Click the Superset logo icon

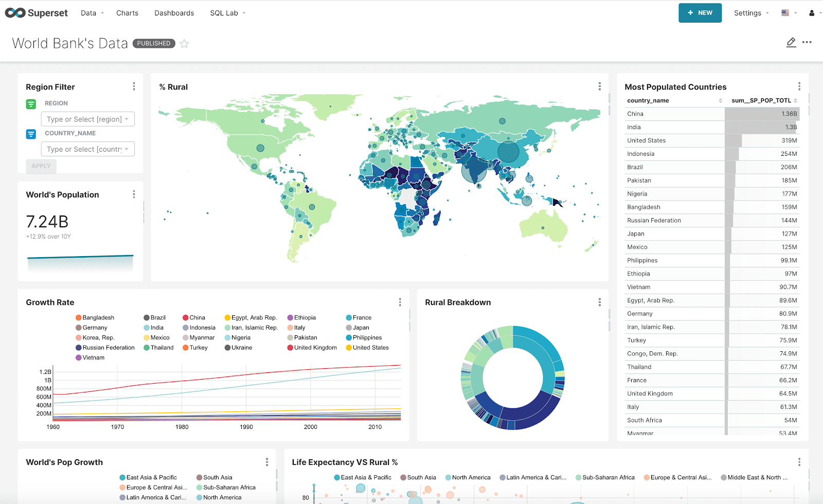tap(15, 13)
